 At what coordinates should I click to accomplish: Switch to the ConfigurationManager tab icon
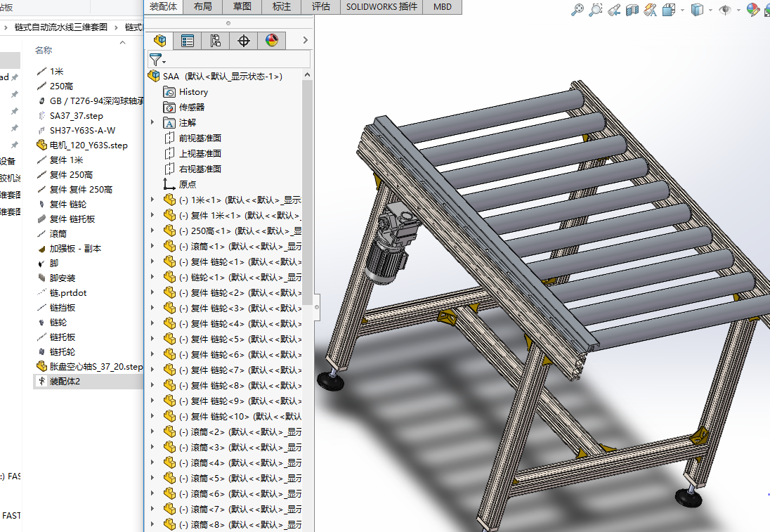point(216,41)
